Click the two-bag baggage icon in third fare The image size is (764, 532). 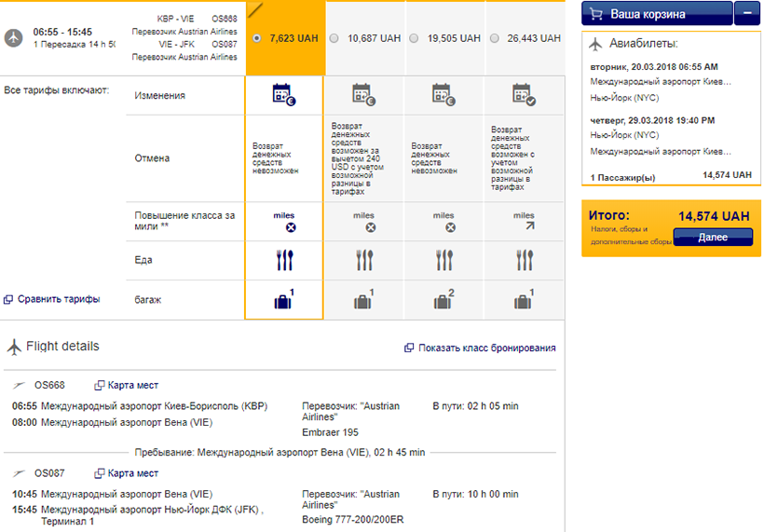pyautogui.click(x=443, y=300)
